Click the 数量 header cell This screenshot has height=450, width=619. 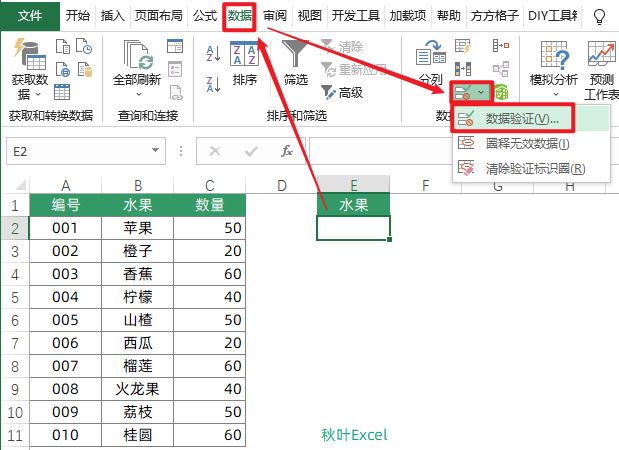(x=210, y=205)
